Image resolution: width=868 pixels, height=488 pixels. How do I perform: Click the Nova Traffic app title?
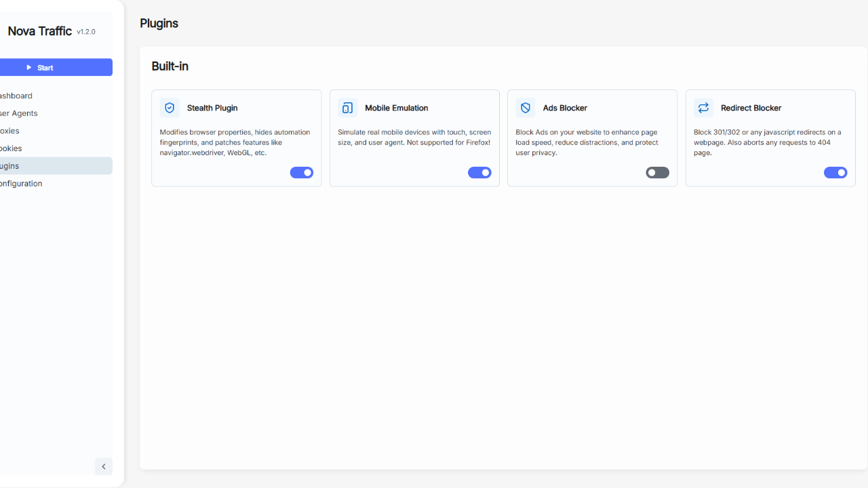click(39, 31)
